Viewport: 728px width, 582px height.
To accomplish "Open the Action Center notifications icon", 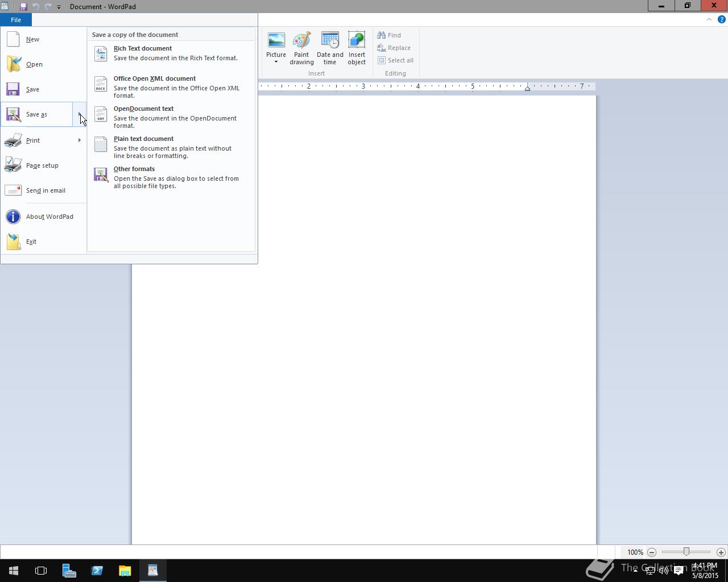I will (679, 571).
